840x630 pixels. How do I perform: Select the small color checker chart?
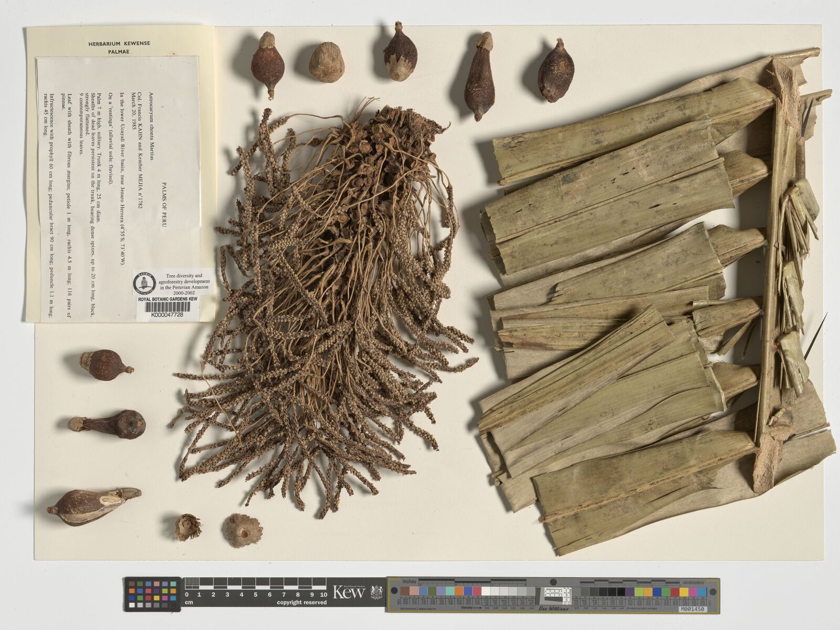click(x=152, y=594)
